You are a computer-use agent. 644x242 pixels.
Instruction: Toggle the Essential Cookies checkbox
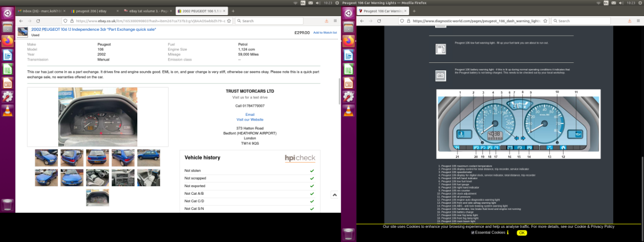[473, 232]
